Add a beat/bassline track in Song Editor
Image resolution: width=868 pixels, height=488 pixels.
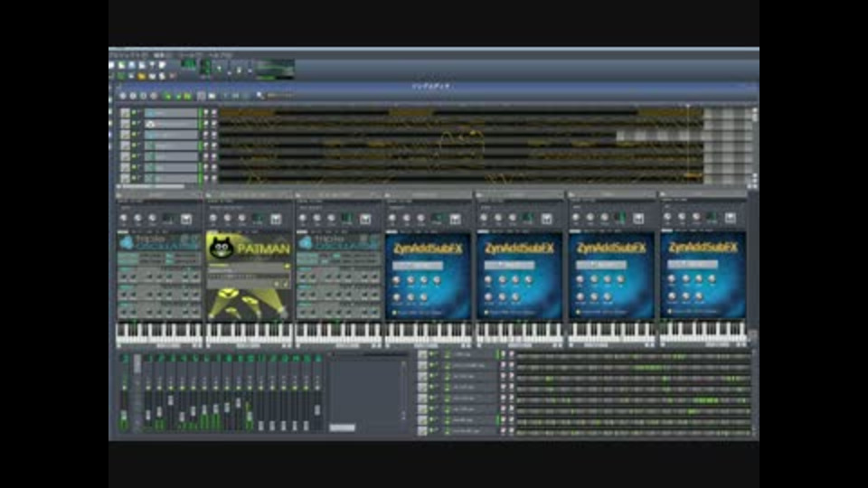click(167, 97)
